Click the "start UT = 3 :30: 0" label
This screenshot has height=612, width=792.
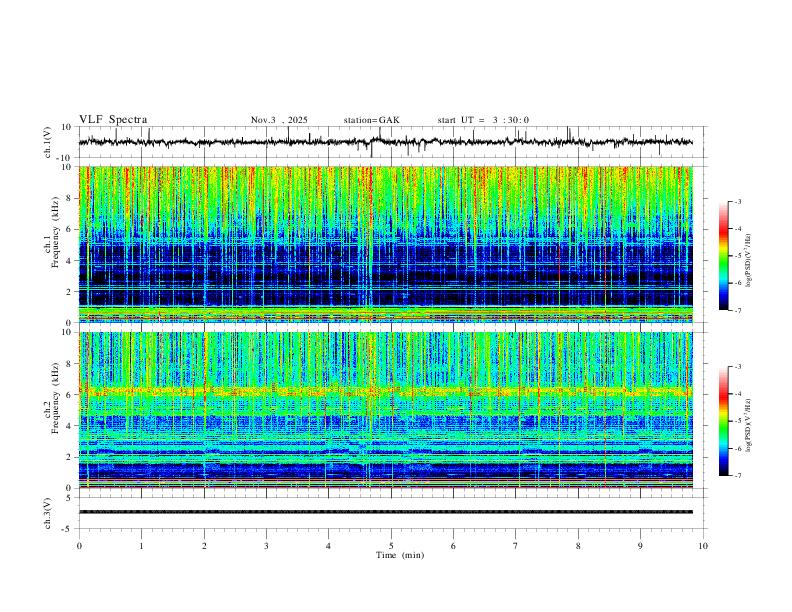click(483, 120)
